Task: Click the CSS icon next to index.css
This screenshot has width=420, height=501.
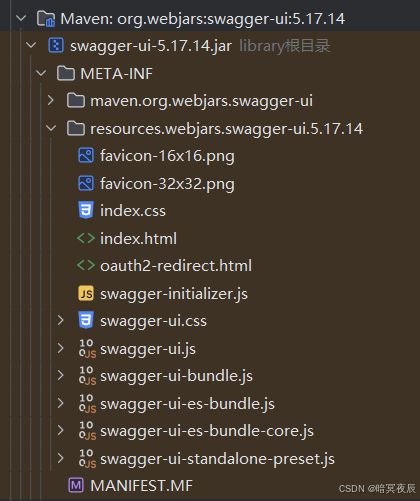Action: pyautogui.click(x=86, y=210)
